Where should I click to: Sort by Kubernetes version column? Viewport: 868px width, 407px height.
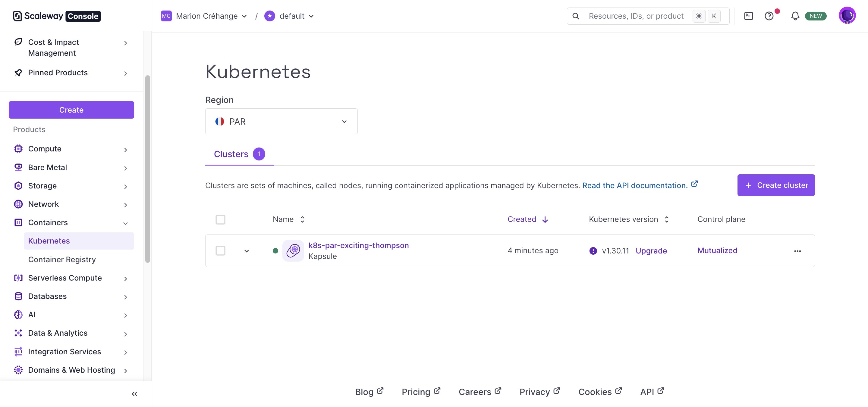[629, 219]
